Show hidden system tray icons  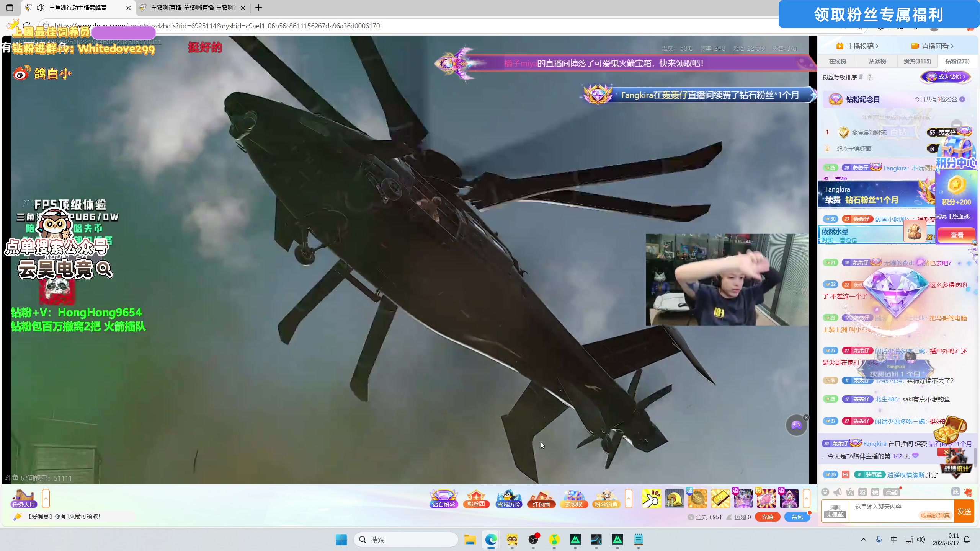(863, 540)
